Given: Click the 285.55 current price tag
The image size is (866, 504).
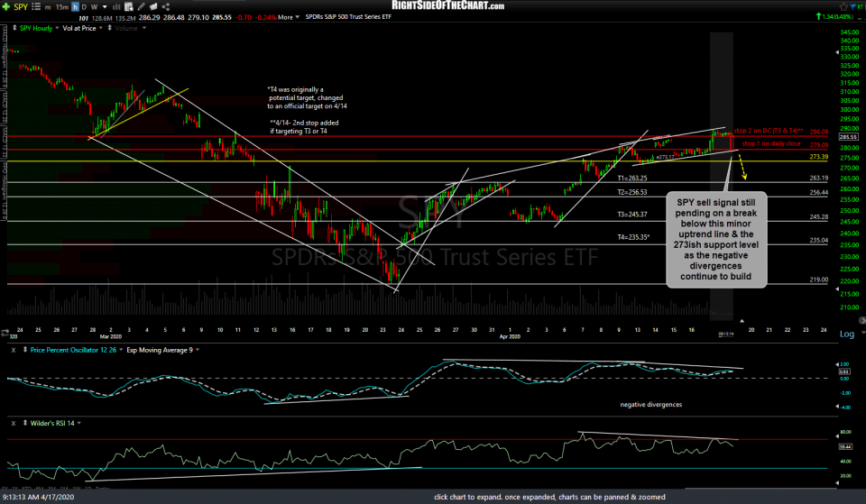Looking at the screenshot, I should coord(848,136).
